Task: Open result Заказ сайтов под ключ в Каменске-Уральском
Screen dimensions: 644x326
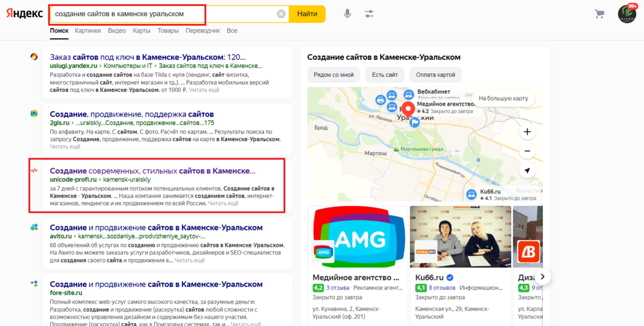Action: tap(148, 57)
